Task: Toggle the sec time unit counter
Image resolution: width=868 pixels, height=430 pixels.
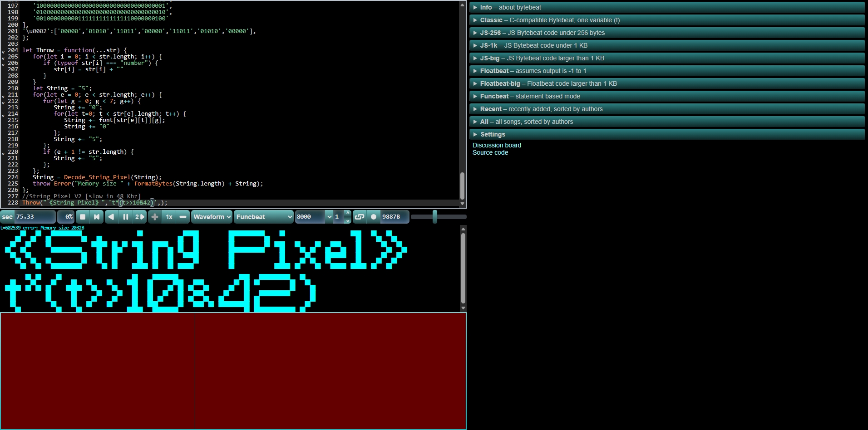Action: pyautogui.click(x=8, y=217)
